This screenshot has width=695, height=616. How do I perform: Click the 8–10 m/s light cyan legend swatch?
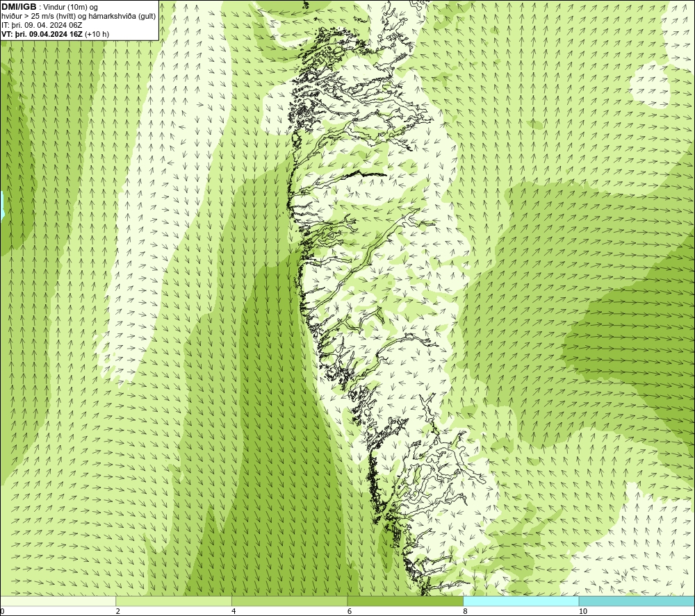(x=521, y=601)
